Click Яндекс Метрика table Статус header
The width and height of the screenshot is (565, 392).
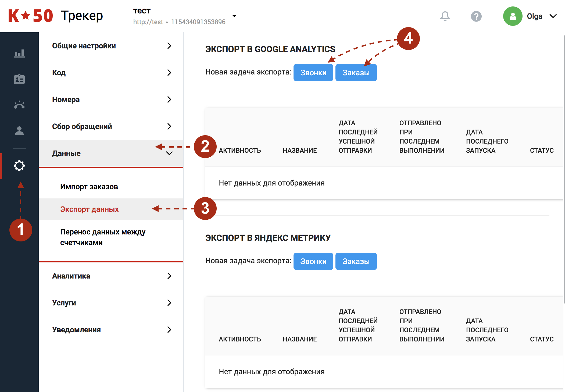click(542, 339)
